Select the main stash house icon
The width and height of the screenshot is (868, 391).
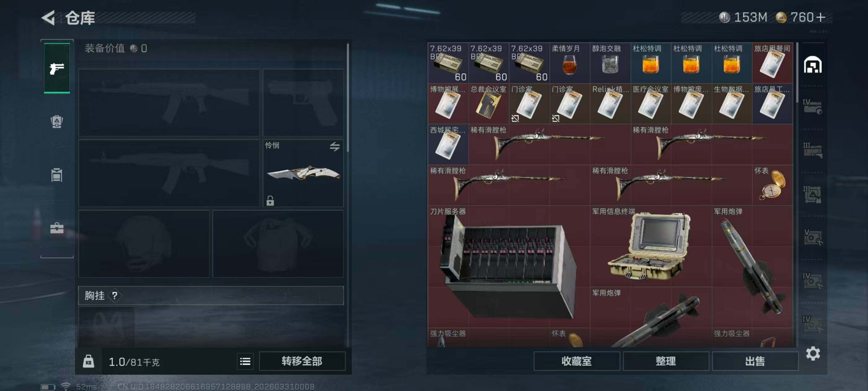tap(813, 65)
